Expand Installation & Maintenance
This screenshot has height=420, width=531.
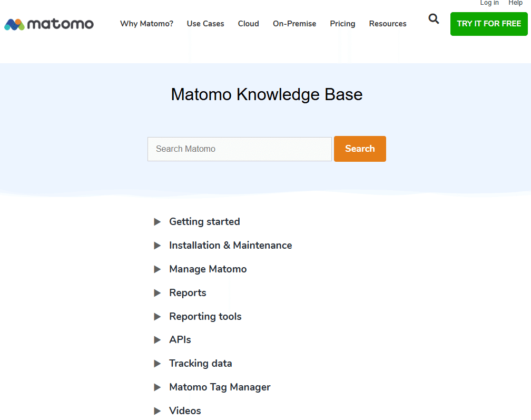[230, 245]
